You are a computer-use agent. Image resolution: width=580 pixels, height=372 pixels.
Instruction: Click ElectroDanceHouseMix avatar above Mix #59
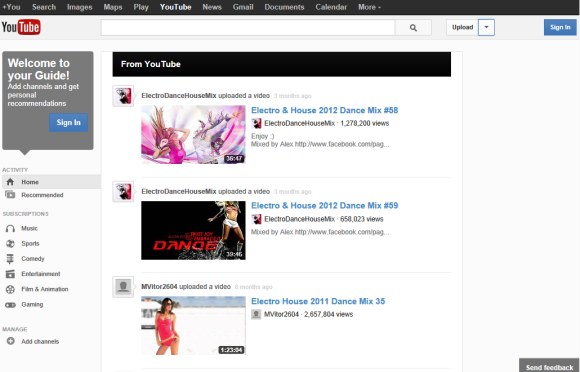[x=123, y=192]
